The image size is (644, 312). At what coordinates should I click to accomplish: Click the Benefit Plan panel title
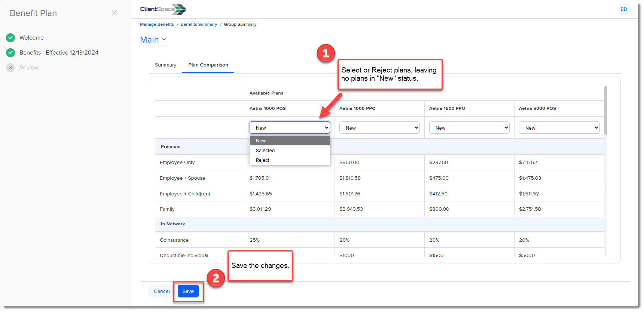tap(33, 13)
